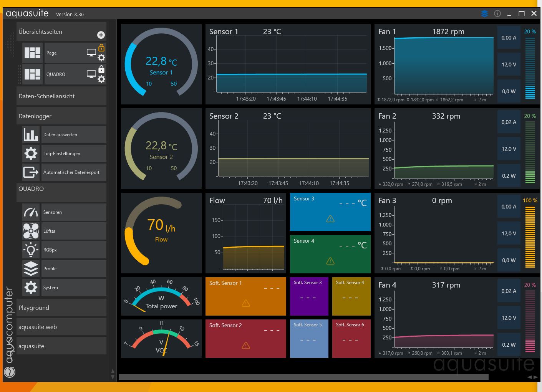Click the Fan 3 12,0 V voltage box
Viewport: 542px width, 392px height.
[x=509, y=233]
